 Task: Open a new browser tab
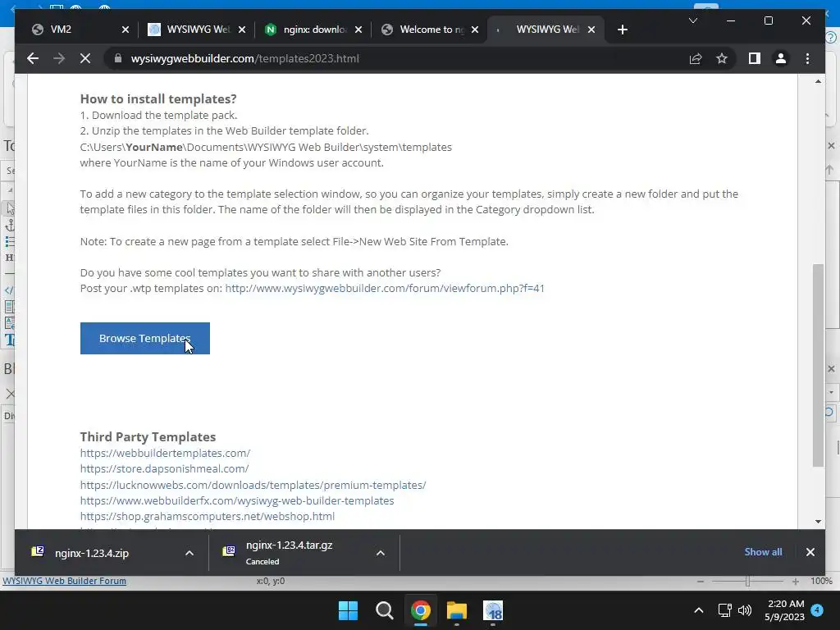pyautogui.click(x=622, y=30)
